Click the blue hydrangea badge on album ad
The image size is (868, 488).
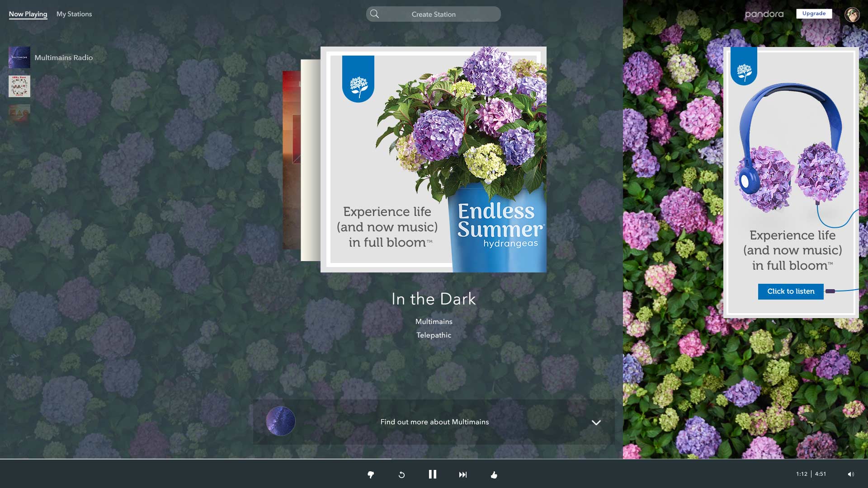coord(358,79)
